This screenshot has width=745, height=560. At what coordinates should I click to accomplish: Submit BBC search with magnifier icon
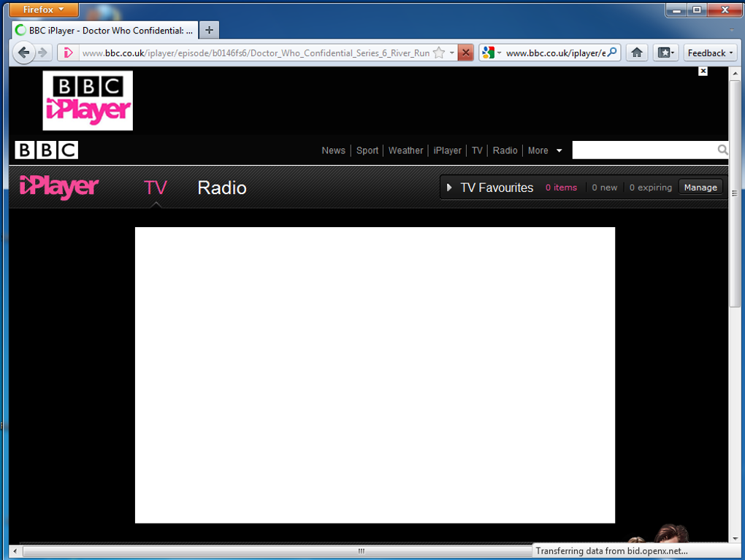[722, 150]
